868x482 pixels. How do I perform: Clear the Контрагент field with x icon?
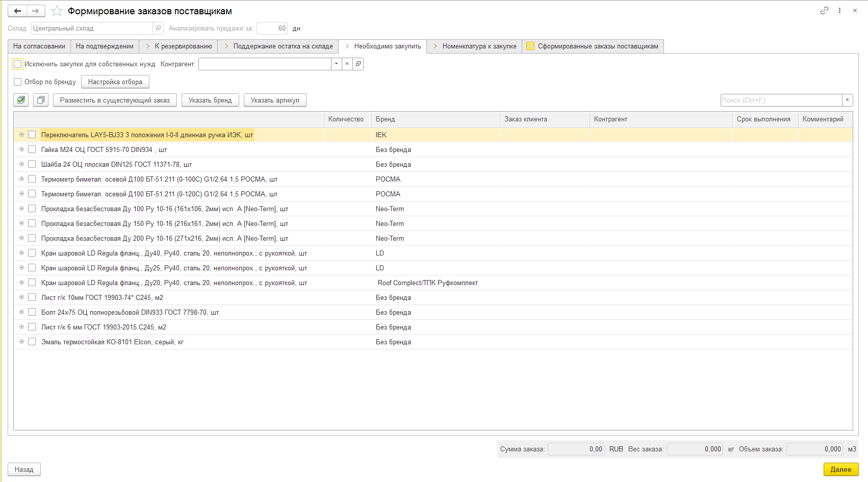(347, 64)
